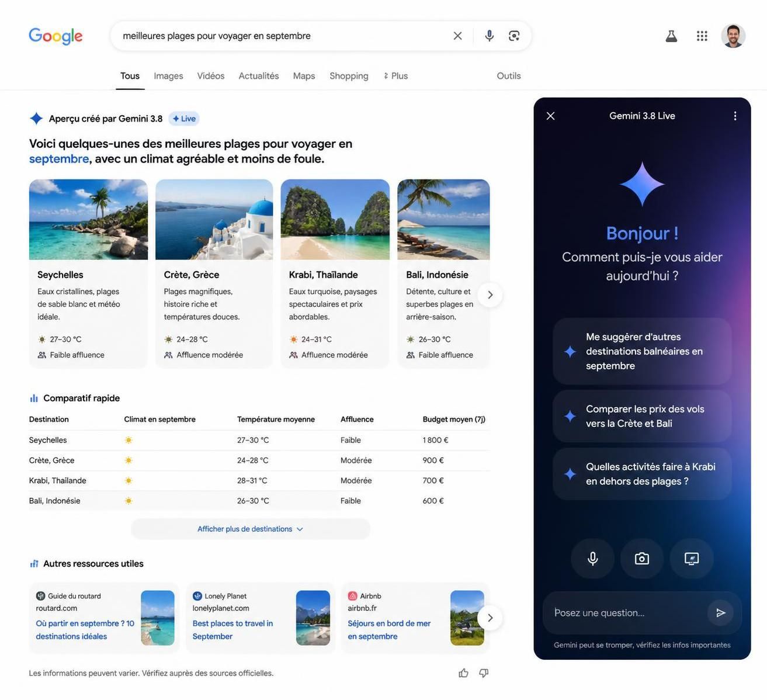
Task: Click the Bali, Indonésie photo
Action: coord(443,219)
